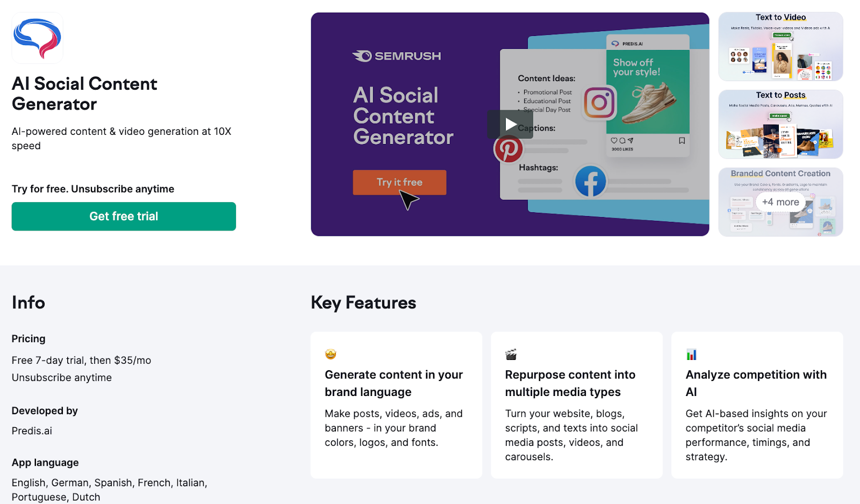Open the Text to Video thumbnail
Viewport: 860px width, 504px height.
point(780,47)
